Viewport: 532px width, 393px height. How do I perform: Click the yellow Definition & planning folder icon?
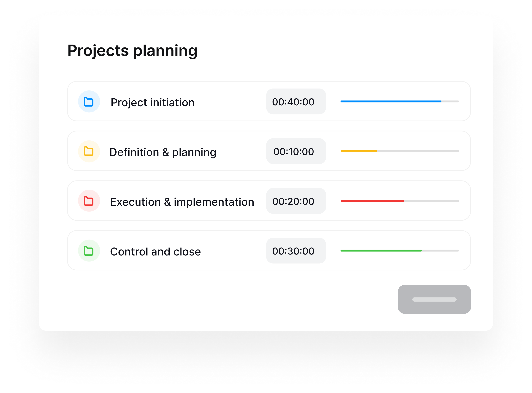tap(89, 151)
